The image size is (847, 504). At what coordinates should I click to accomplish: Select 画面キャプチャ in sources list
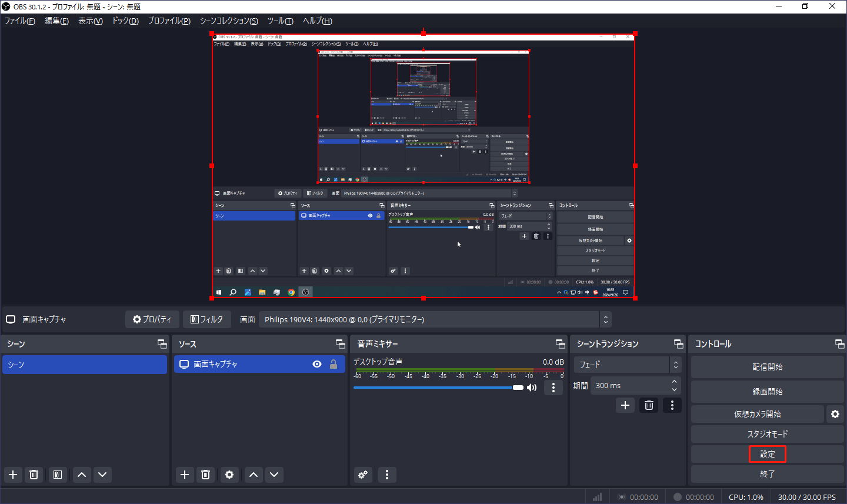pos(259,364)
